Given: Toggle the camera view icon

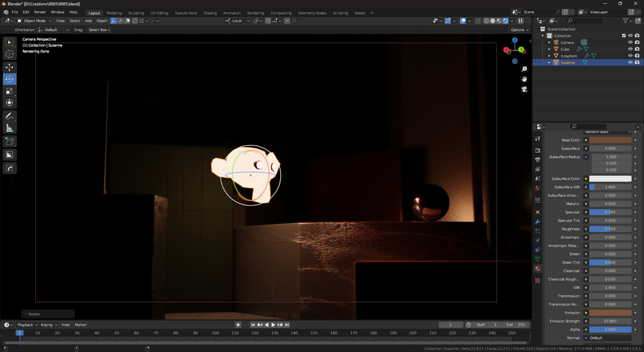Looking at the screenshot, I should [524, 89].
